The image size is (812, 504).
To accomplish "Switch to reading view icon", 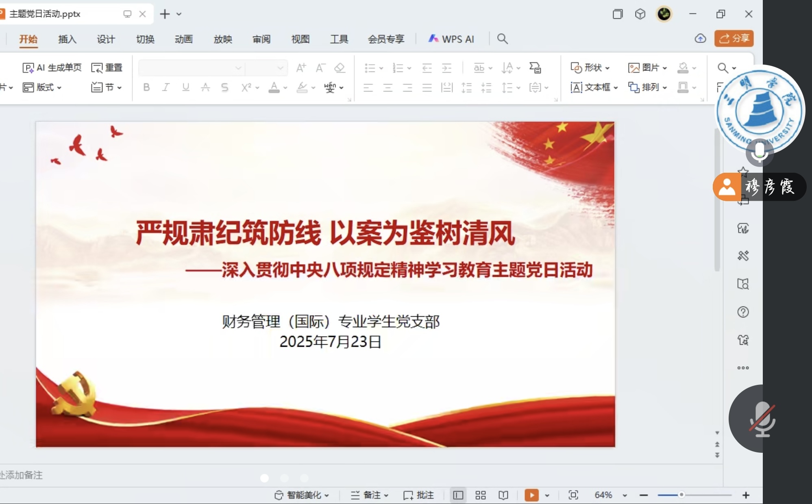I will (503, 495).
